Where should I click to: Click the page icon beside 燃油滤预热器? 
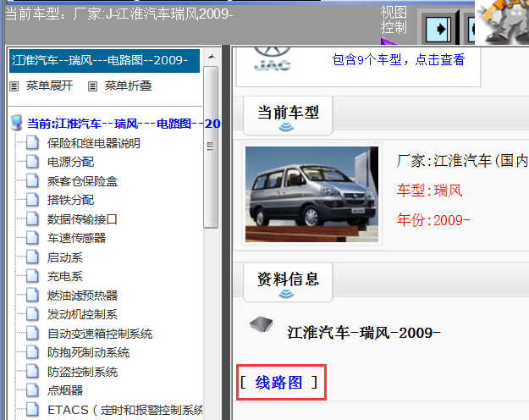(32, 296)
